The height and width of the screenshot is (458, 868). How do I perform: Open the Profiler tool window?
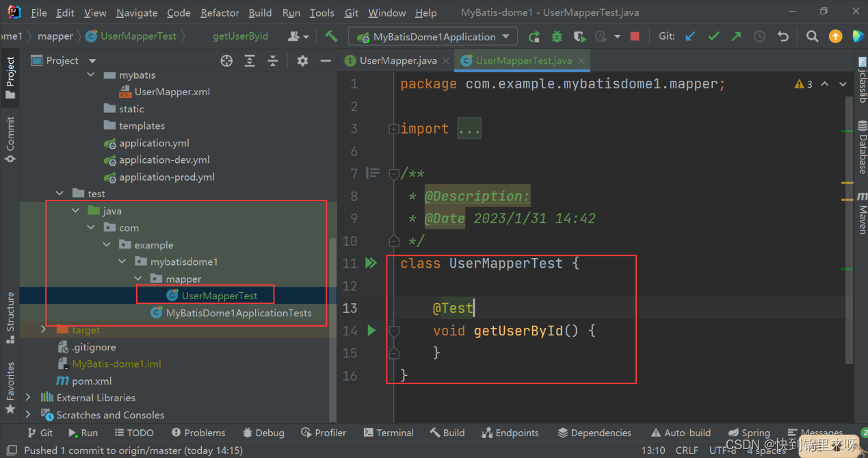(324, 433)
